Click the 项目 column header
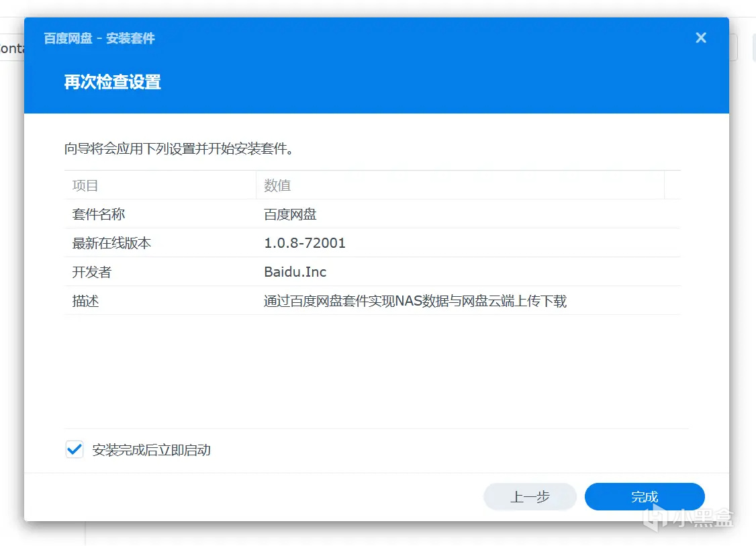Screen dimensions: 756x546 (160, 185)
